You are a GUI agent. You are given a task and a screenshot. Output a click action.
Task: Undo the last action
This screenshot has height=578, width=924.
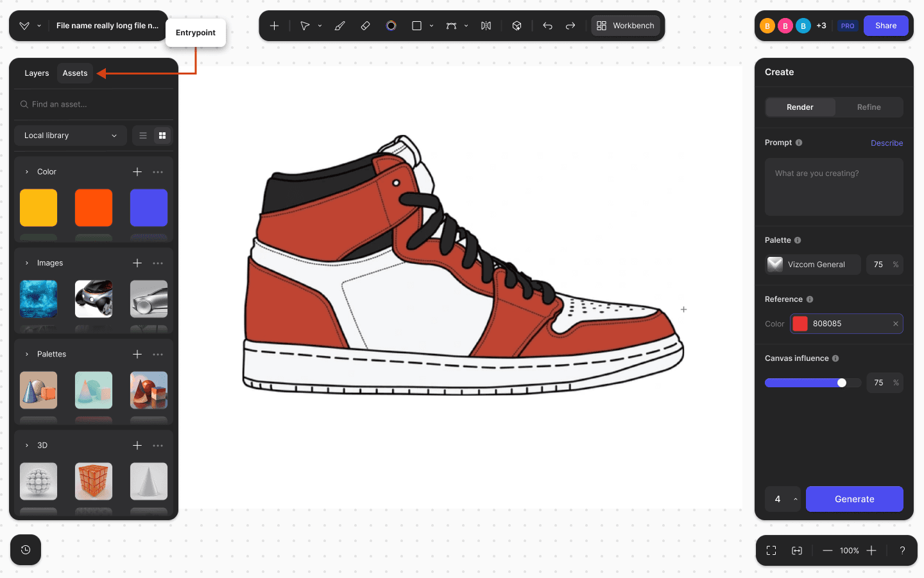(x=547, y=26)
